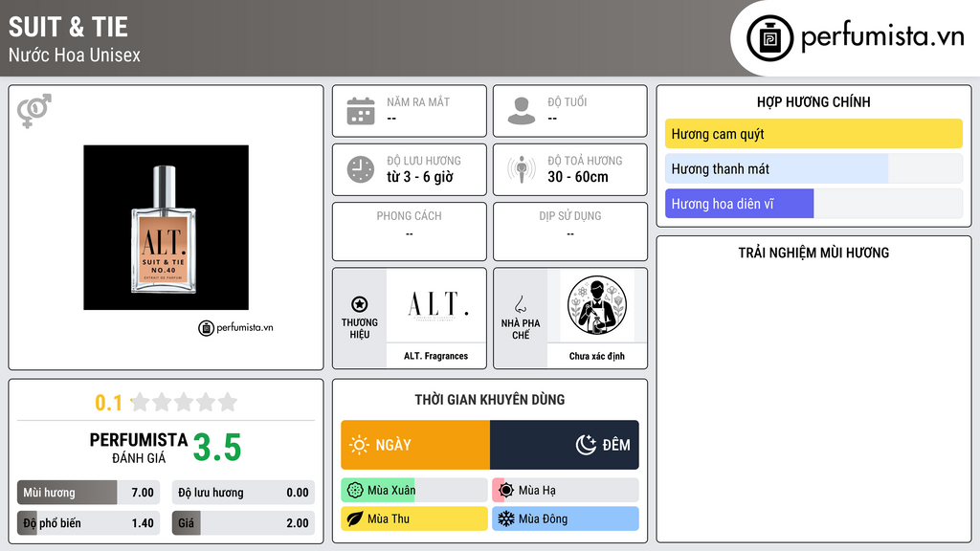Screen dimensions: 980x551
Task: Click the sun icon in the Ngày bar
Action: (x=359, y=445)
